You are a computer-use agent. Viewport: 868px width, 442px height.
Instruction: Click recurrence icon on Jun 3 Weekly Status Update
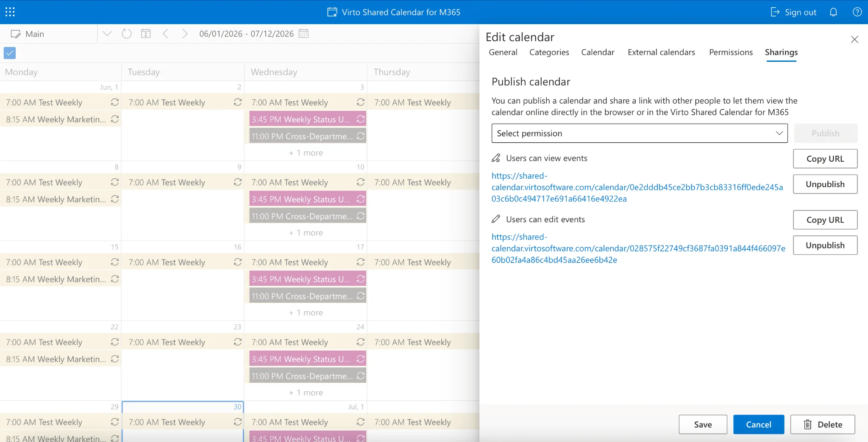coord(361,119)
